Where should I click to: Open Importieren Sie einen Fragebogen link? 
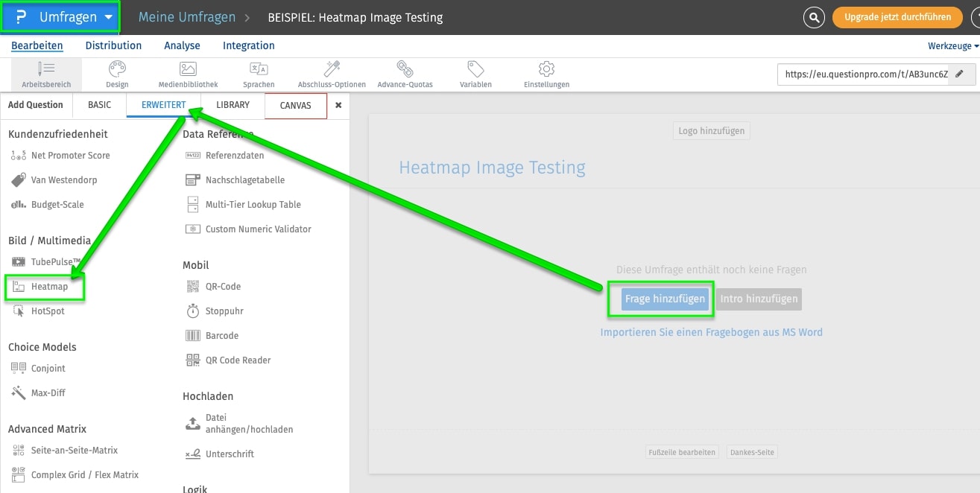point(711,332)
